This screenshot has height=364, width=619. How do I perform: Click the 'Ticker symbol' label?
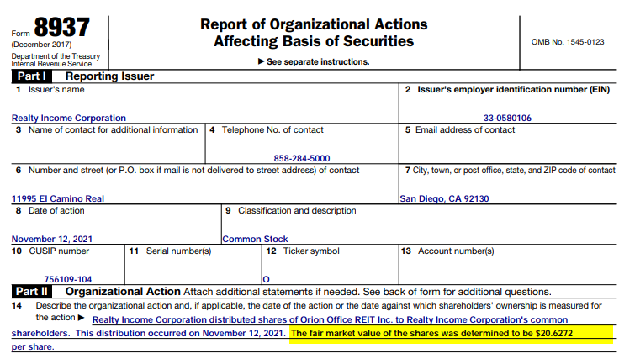[311, 251]
